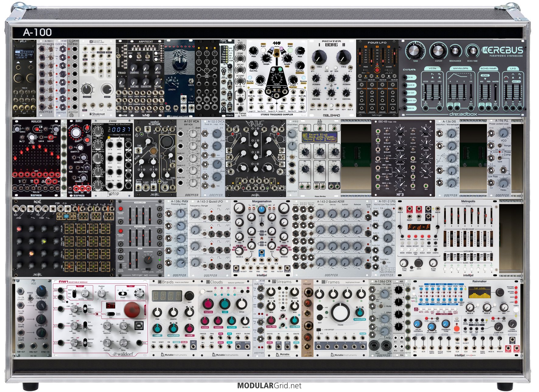
Task: Click the Braids COARSE knob
Action: tap(173, 312)
